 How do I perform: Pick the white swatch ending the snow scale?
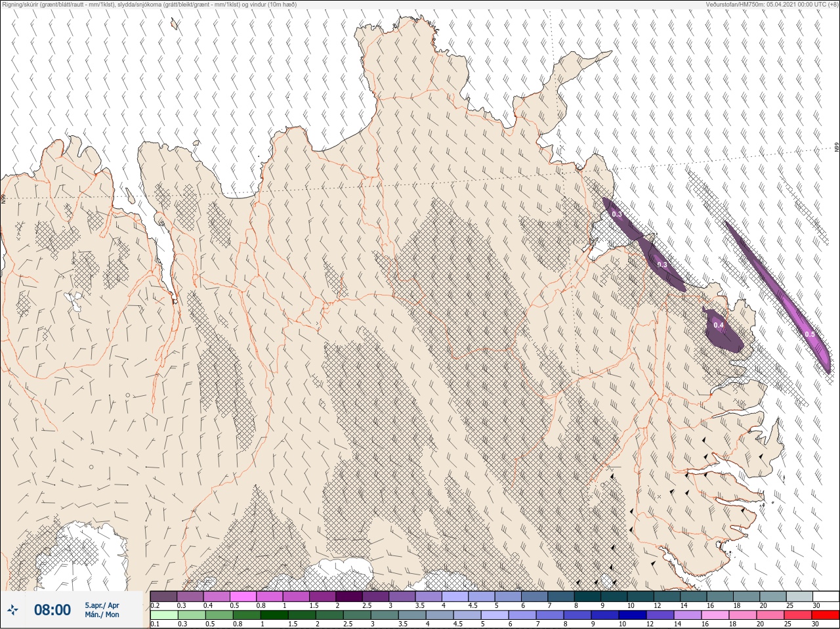coord(826,596)
